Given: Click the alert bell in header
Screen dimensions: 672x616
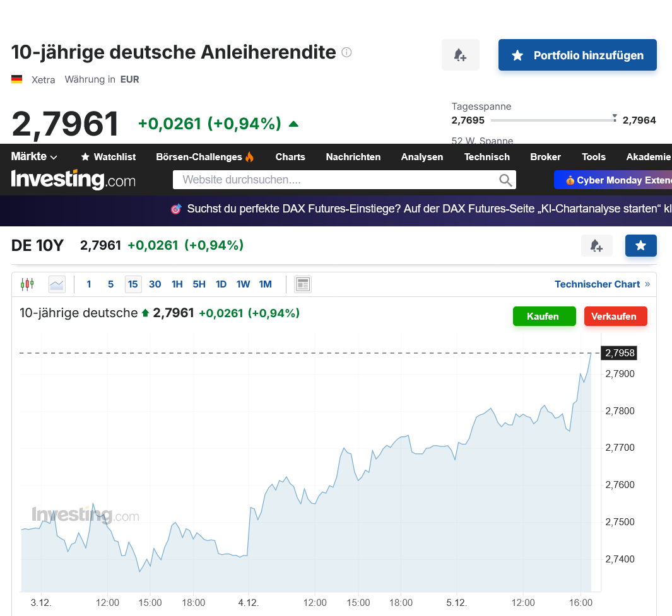Looking at the screenshot, I should tap(461, 55).
